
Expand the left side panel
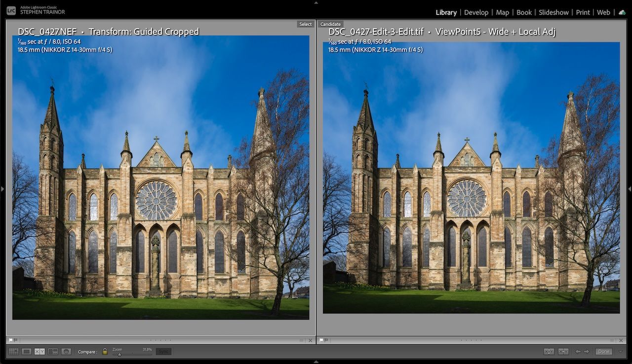pyautogui.click(x=2, y=189)
